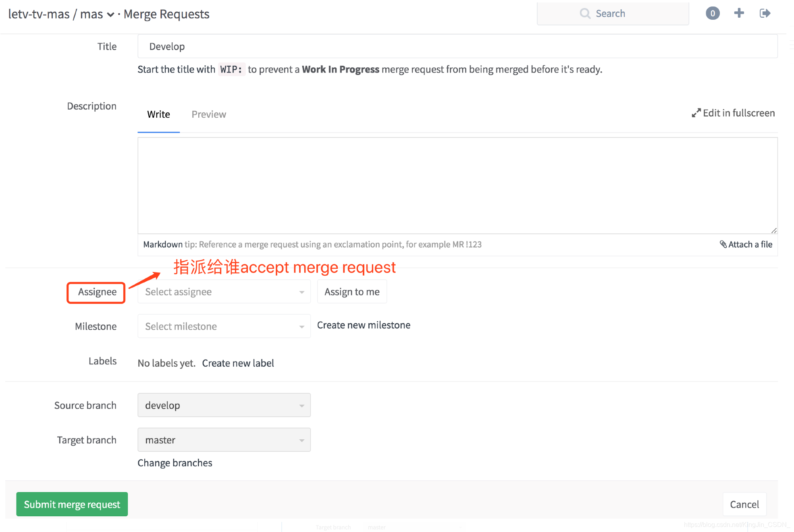Open the Source branch develop dropdown
This screenshot has height=532, width=794.
[x=224, y=405]
